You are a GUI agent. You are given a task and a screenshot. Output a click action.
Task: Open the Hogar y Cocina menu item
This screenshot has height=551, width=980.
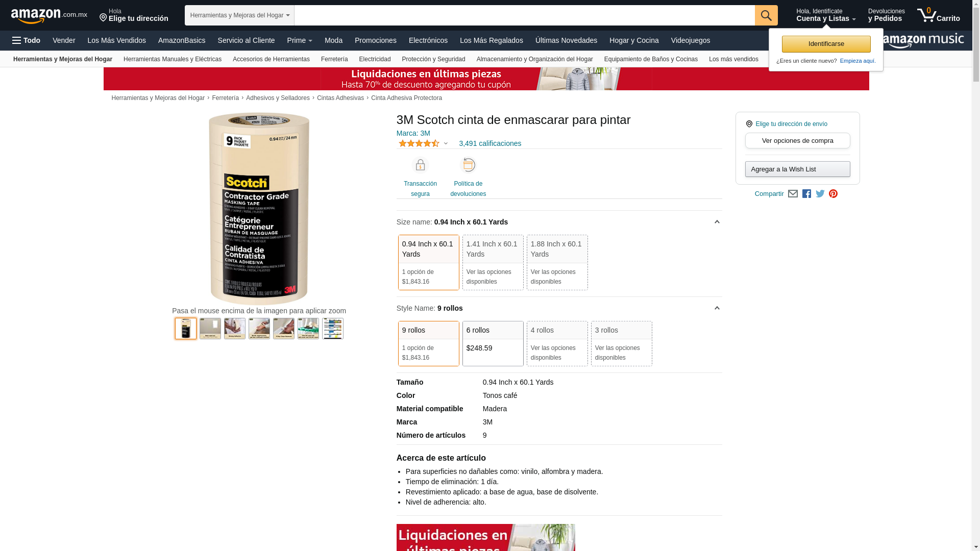[633, 40]
